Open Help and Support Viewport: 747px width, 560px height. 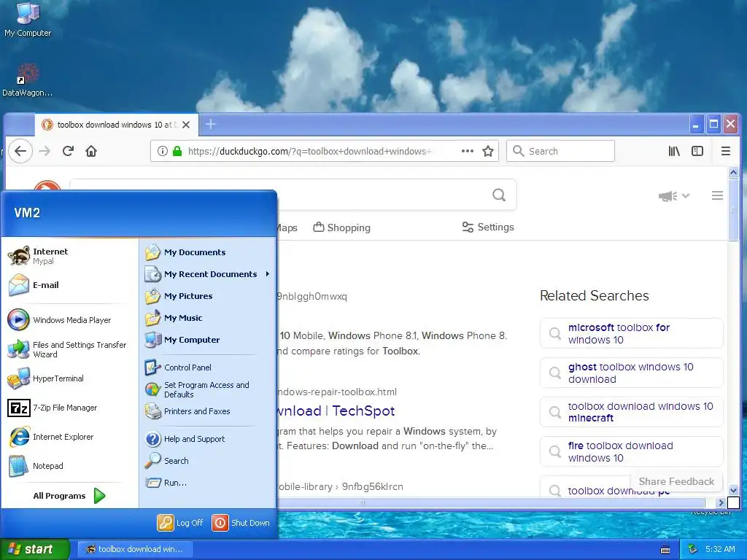(x=208, y=439)
